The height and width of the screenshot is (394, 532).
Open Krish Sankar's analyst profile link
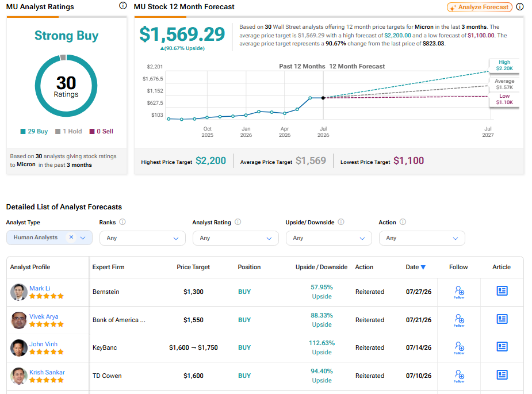point(47,372)
